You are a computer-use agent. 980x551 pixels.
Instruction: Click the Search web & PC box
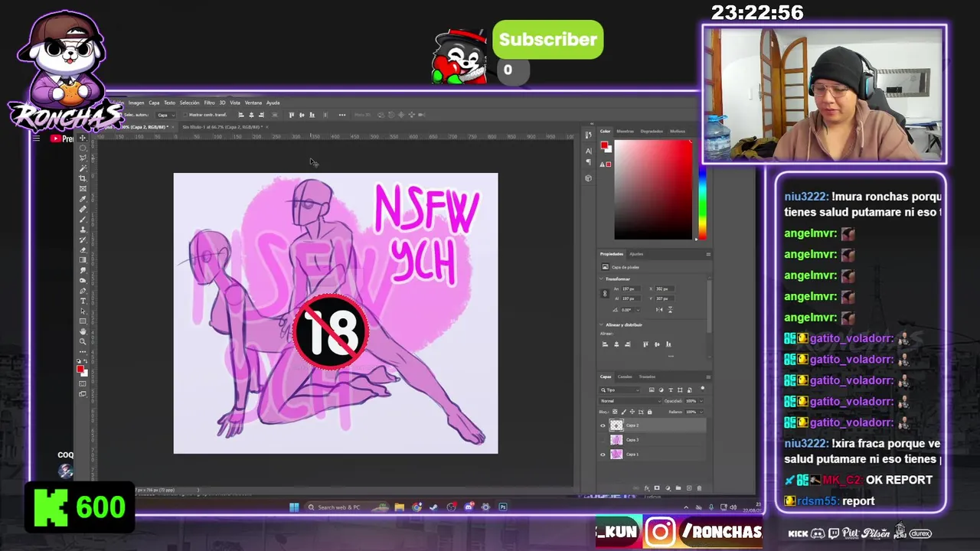(x=347, y=507)
